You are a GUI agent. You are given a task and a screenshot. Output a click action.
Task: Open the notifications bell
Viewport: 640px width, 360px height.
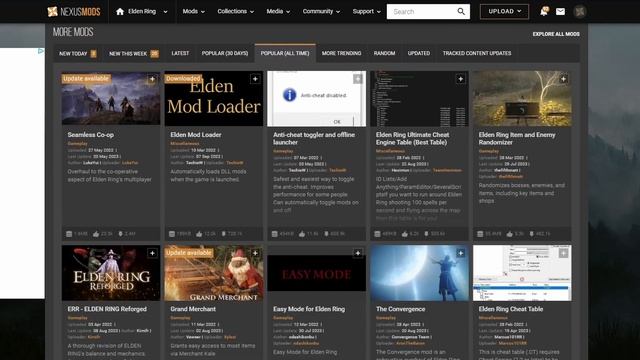[x=544, y=11]
